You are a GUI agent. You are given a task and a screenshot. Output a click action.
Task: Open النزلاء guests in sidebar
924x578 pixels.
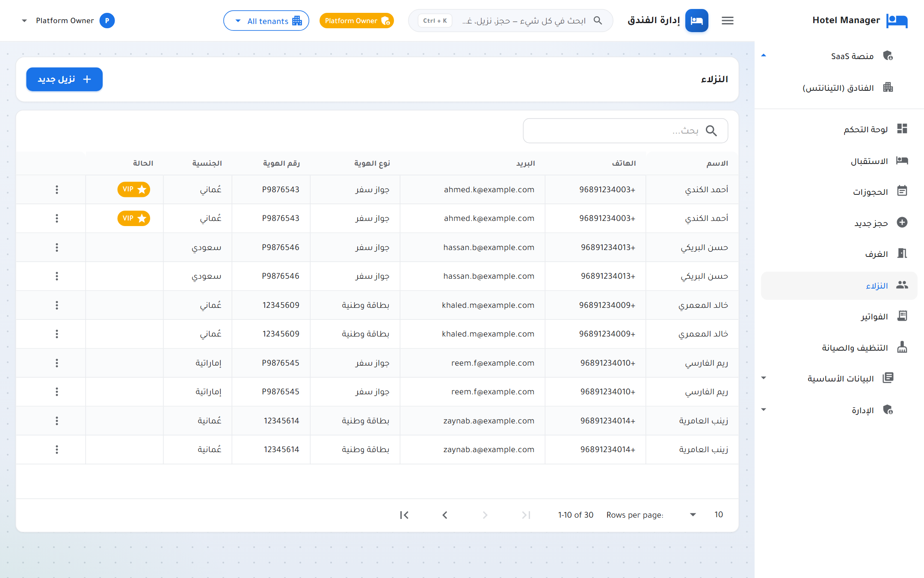pyautogui.click(x=839, y=285)
